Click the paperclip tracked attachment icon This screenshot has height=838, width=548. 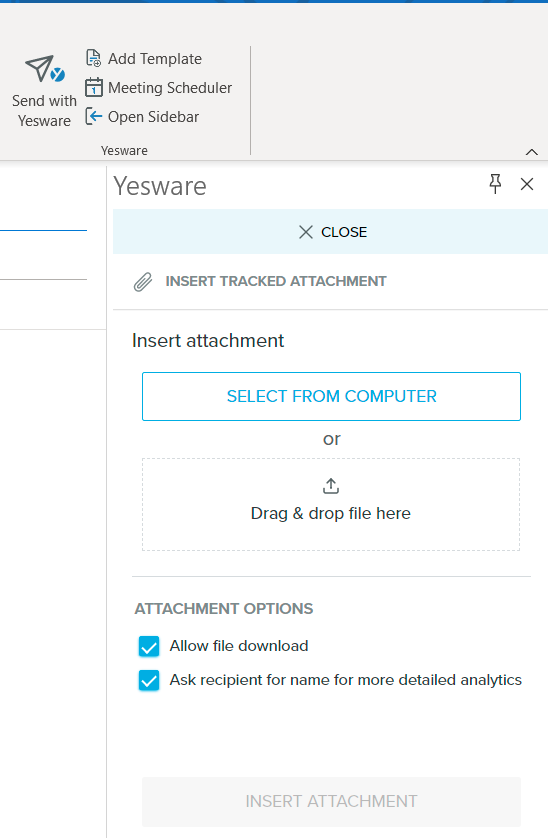[x=143, y=282]
